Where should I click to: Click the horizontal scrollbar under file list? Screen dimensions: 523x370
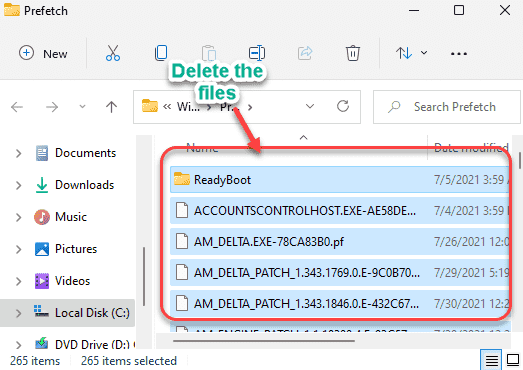tap(264, 341)
